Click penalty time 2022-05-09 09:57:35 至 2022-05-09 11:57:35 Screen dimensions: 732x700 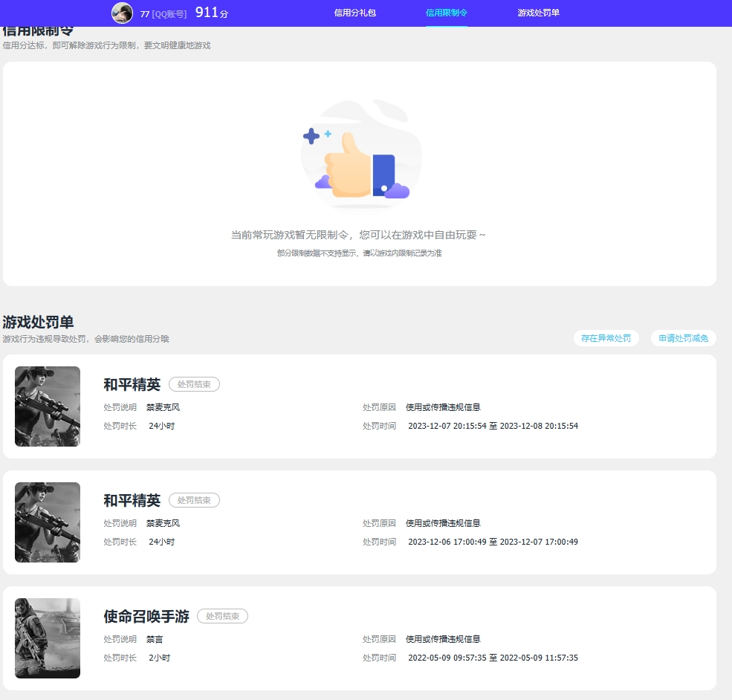tap(493, 658)
